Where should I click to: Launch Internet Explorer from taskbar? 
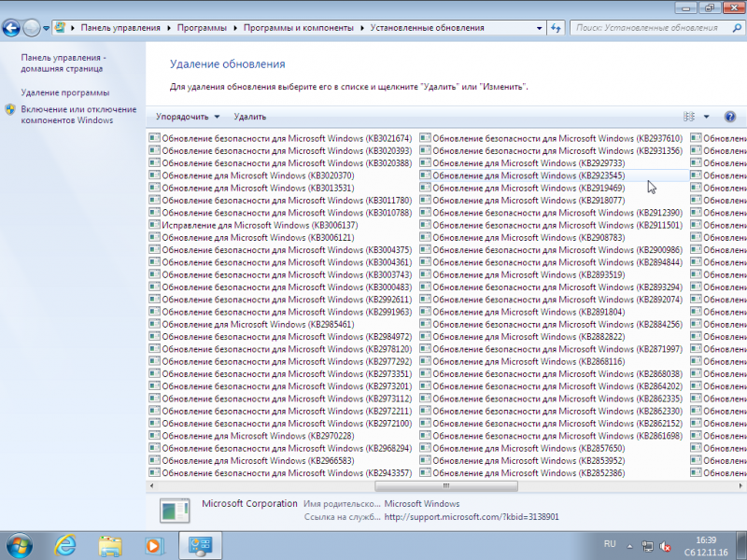[65, 546]
